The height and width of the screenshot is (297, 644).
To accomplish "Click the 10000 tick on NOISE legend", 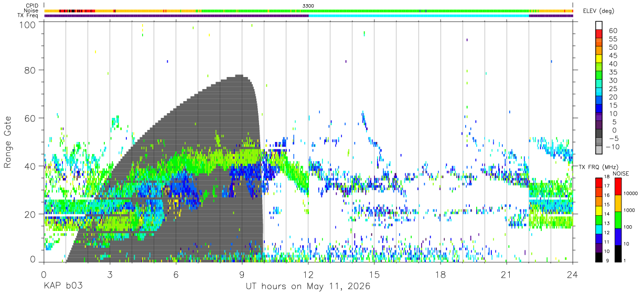I will pyautogui.click(x=630, y=194).
